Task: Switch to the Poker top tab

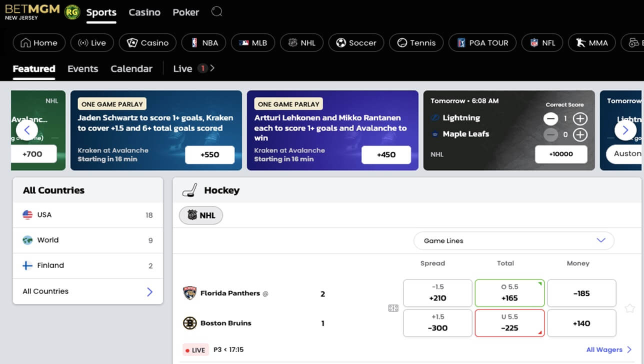Action: [x=186, y=12]
